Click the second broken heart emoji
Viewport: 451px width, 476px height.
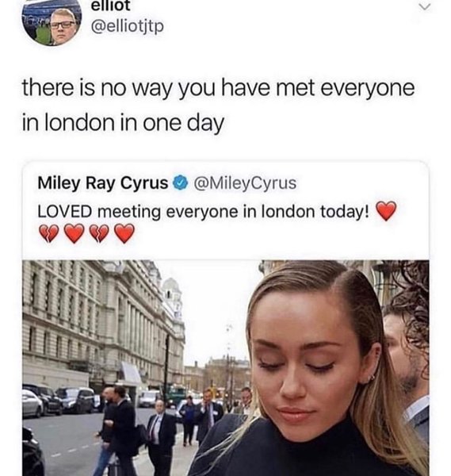[x=100, y=234]
